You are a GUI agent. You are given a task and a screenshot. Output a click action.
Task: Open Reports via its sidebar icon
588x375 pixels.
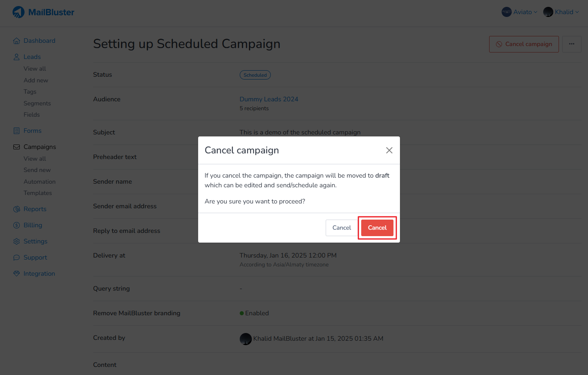coord(17,209)
